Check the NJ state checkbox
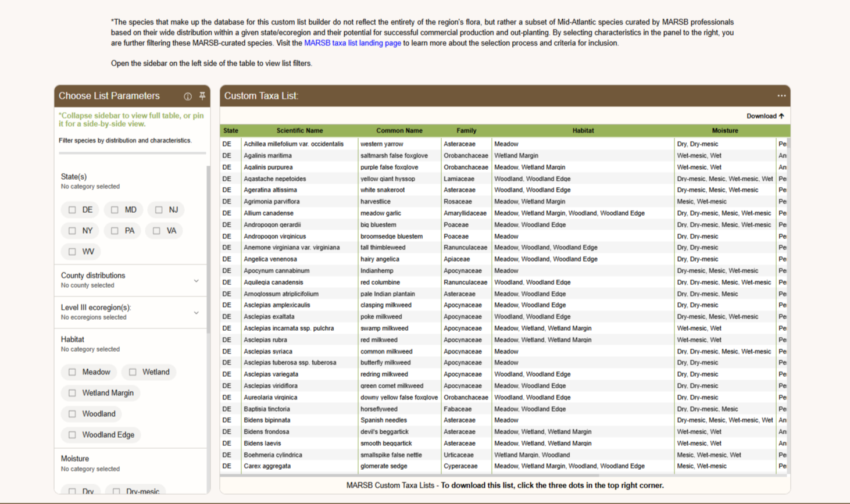850x504 pixels. [159, 210]
